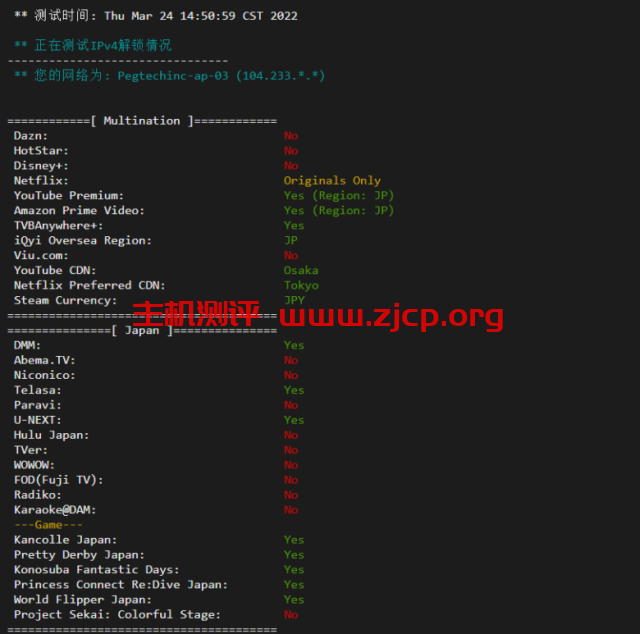Click the 'U-NEXT:' label
Screen dimensions: 640x634
pos(38,420)
